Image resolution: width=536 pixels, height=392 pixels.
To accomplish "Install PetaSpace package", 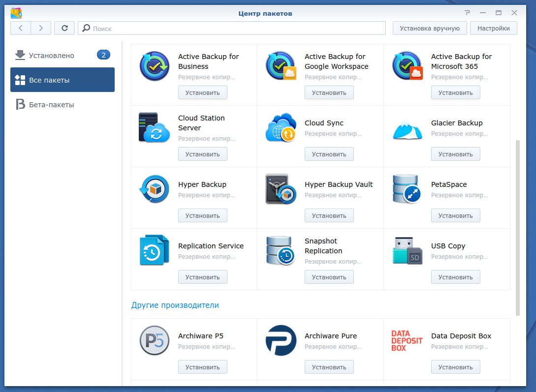I will [x=456, y=215].
